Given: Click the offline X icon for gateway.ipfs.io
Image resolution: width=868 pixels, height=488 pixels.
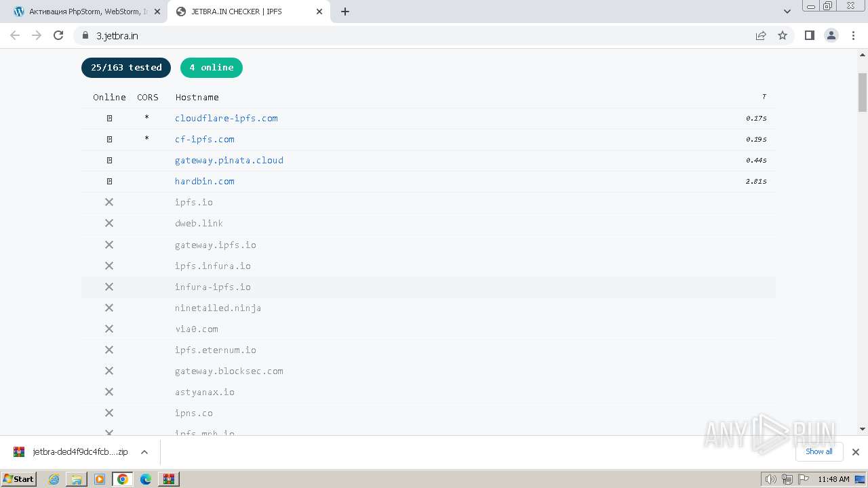Looking at the screenshot, I should (109, 245).
